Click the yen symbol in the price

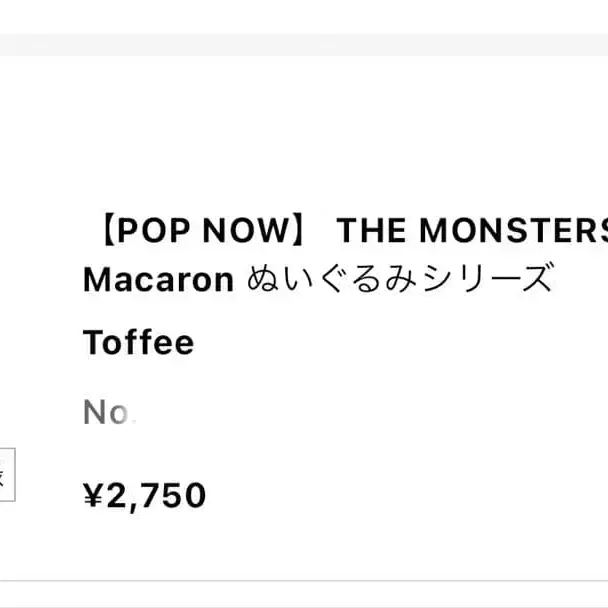coord(93,495)
